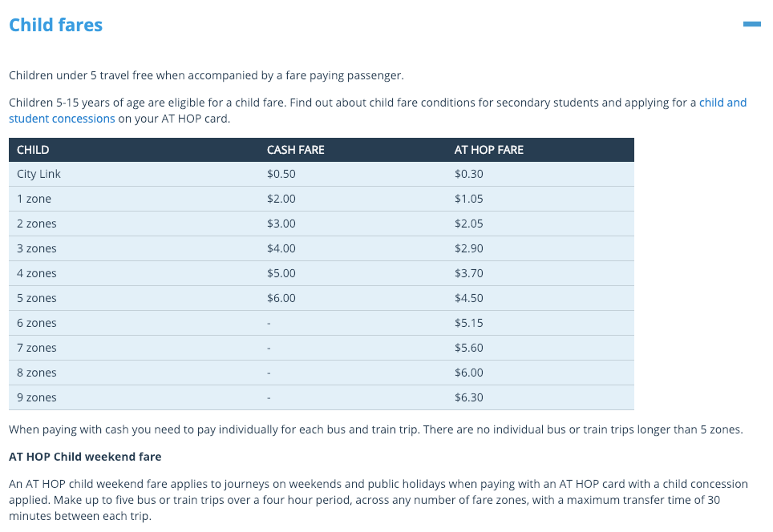Select the 5 zones row label
The image size is (773, 532).
[x=36, y=298]
